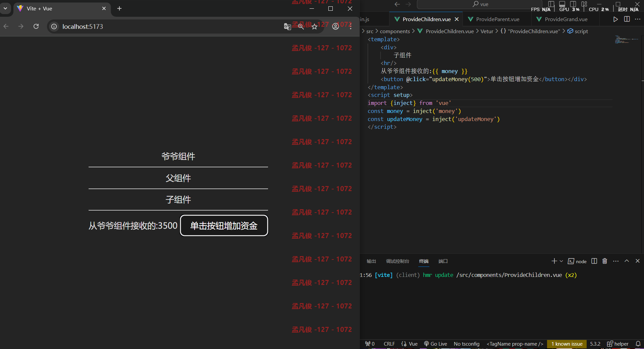644x349 pixels.
Task: Close the terminal panel
Action: pos(638,261)
